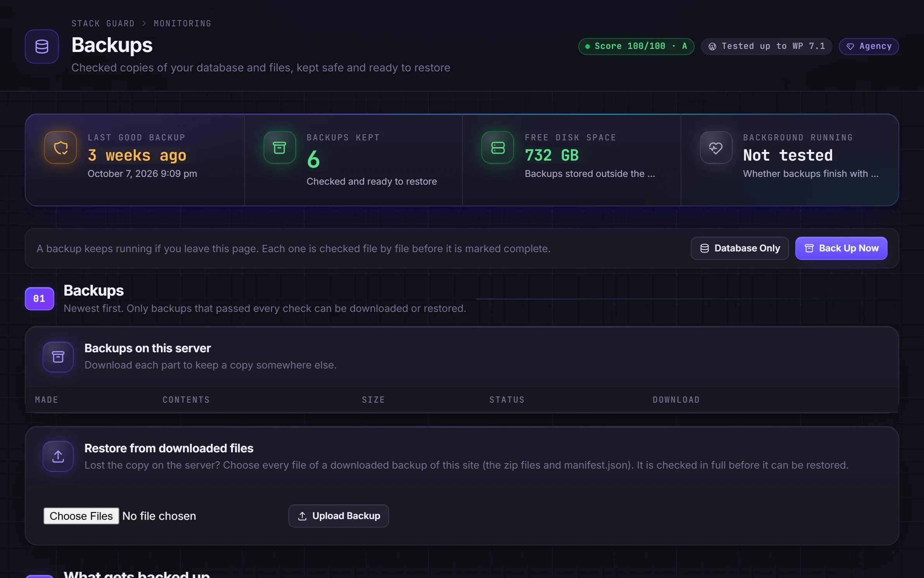Click the DOWNLOAD column header
Viewport: 924px width, 578px height.
[x=676, y=400]
